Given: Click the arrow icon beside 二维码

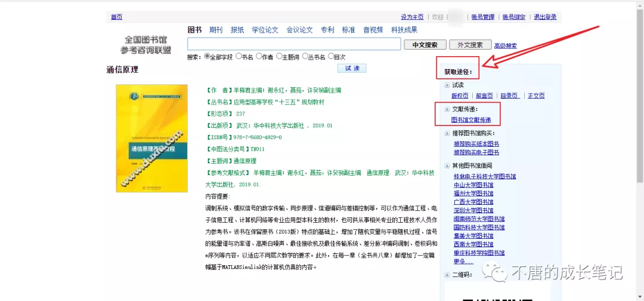Looking at the screenshot, I should (447, 275).
